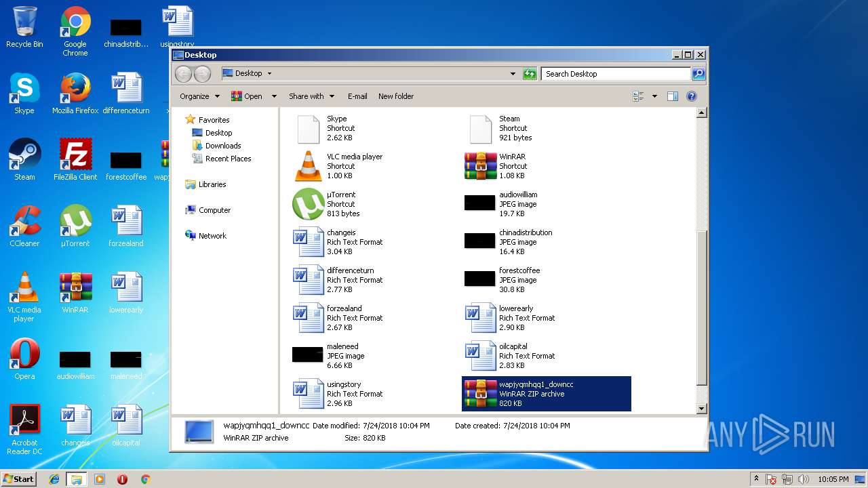Open Internet Explorer from the taskbar
Image resolution: width=868 pixels, height=488 pixels.
click(54, 479)
